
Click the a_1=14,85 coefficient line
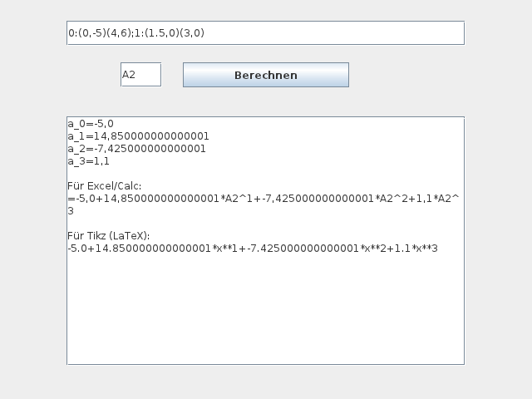[x=138, y=136]
